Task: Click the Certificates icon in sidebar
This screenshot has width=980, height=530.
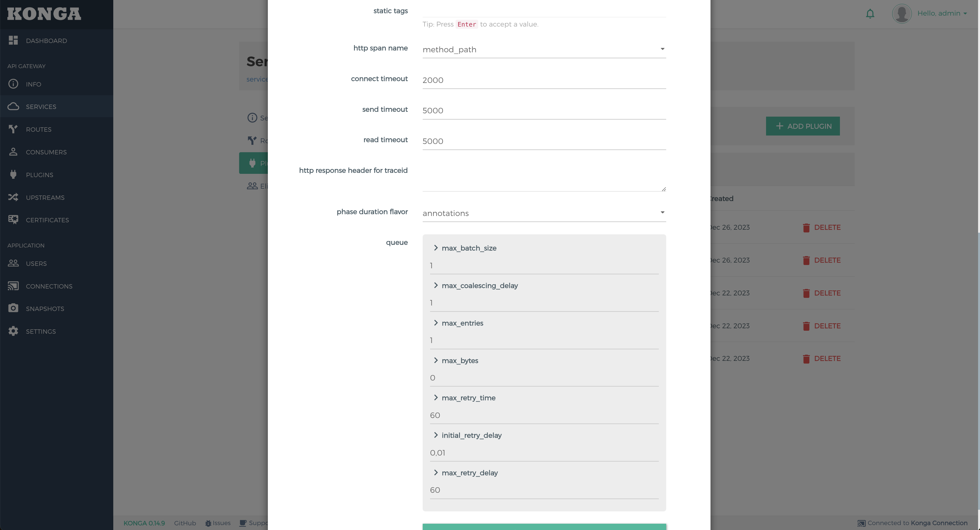Action: coord(13,220)
